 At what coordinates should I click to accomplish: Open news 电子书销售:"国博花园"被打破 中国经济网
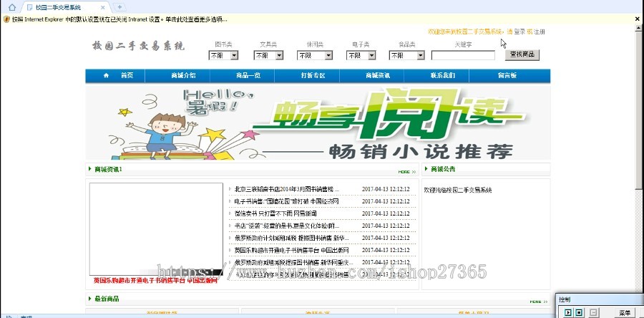click(x=286, y=201)
